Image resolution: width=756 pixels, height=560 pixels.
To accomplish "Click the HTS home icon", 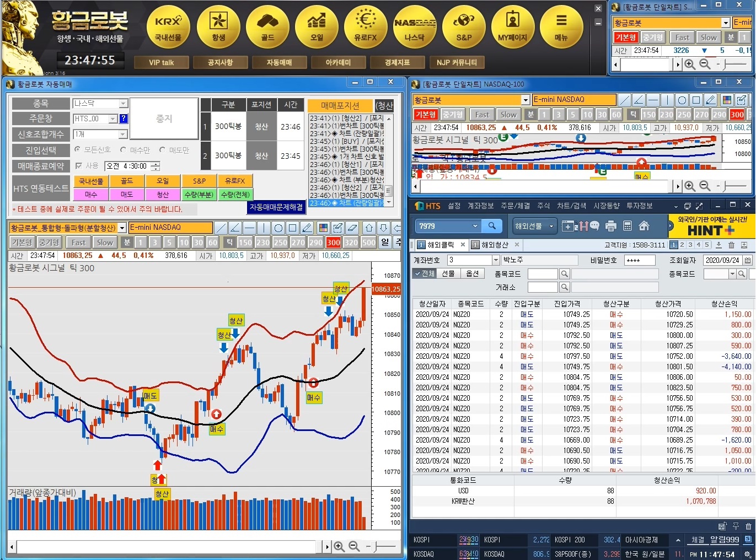I will 644,226.
